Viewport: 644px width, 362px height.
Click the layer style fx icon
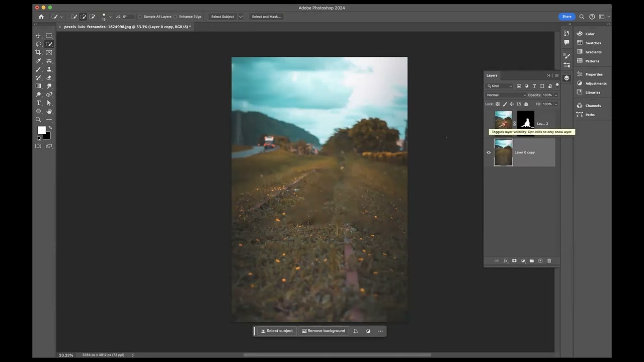click(x=506, y=261)
